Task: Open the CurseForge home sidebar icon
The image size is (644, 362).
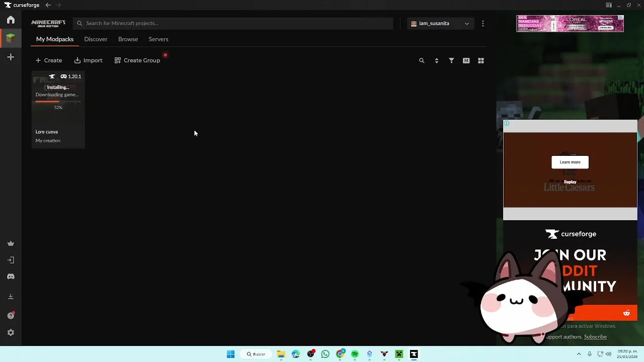Action: 11,20
